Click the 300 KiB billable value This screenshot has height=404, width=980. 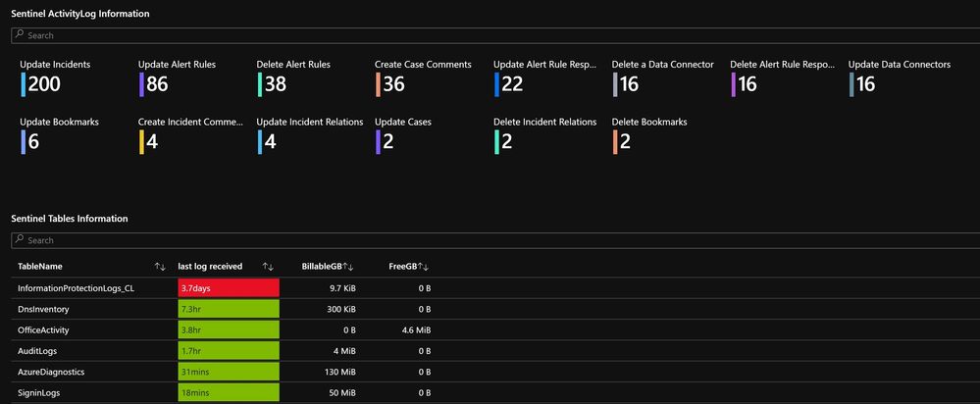(341, 309)
